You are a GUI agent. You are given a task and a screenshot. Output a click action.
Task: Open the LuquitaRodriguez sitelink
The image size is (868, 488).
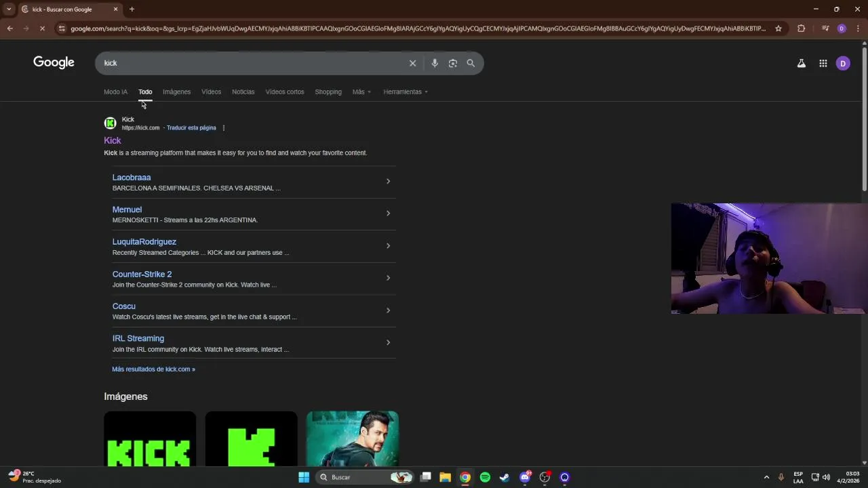click(144, 242)
